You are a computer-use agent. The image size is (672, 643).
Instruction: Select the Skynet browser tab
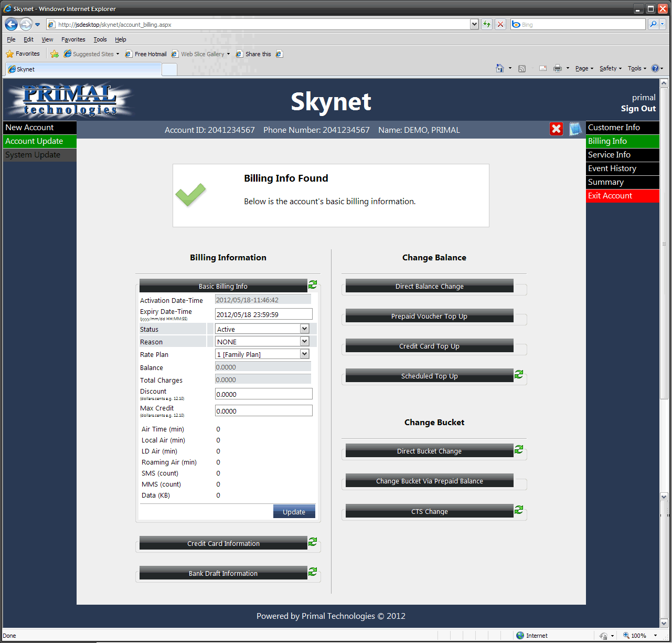83,69
